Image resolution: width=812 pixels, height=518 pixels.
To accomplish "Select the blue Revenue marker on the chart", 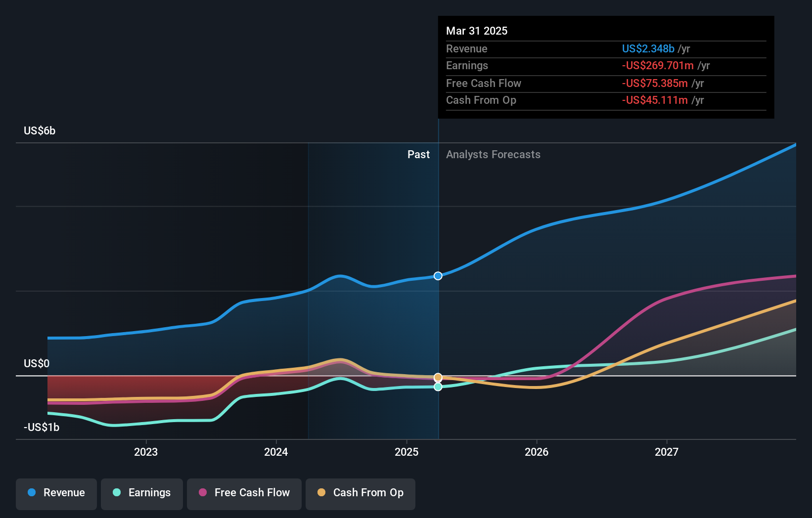I will (x=438, y=276).
